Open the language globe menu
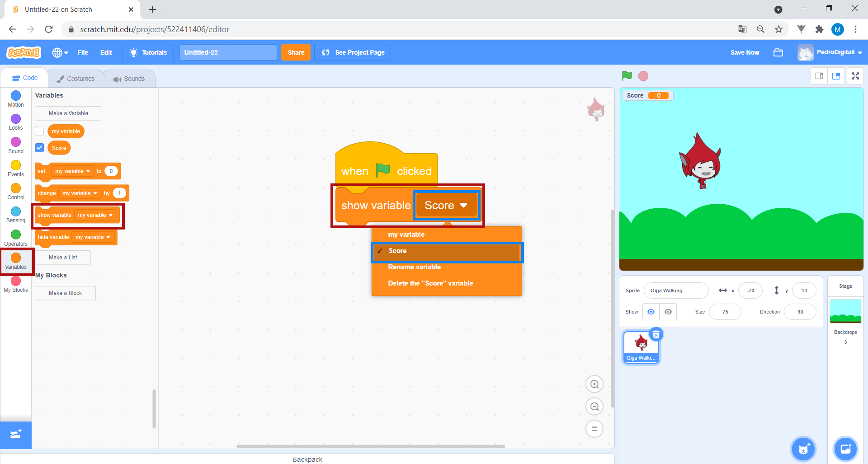 [x=60, y=52]
